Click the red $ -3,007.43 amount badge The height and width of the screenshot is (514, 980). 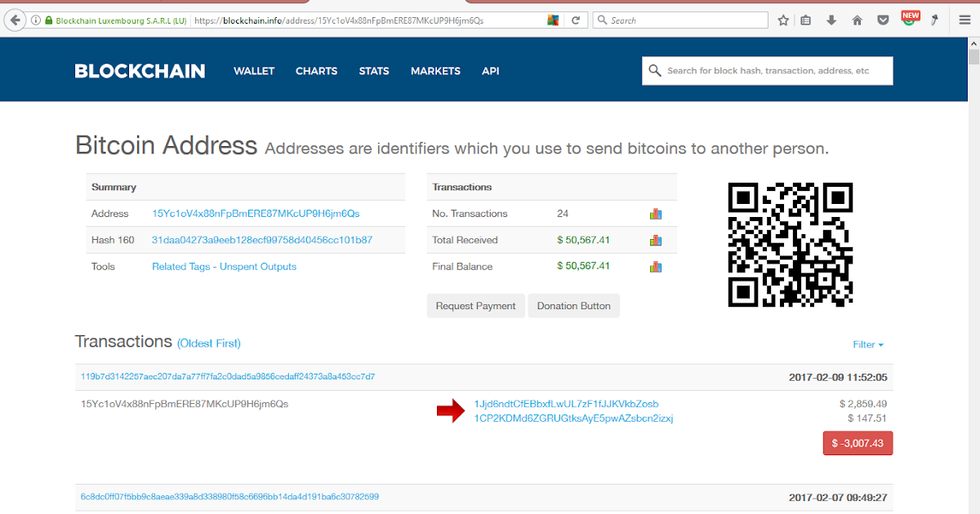(857, 443)
